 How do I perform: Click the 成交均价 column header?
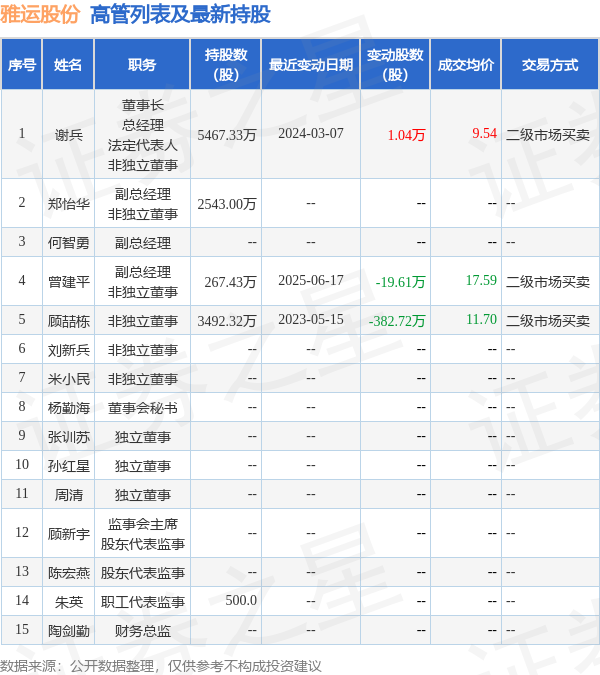pos(466,65)
